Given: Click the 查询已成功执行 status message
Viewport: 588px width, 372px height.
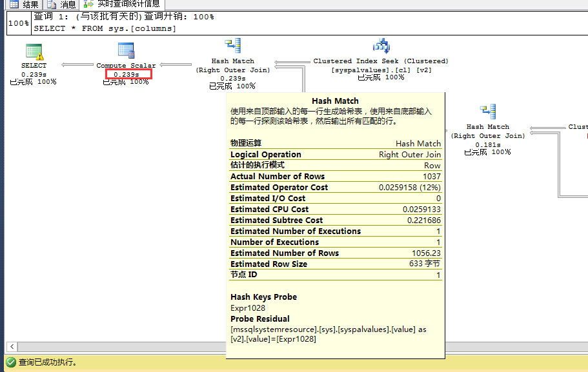Looking at the screenshot, I should 48,362.
